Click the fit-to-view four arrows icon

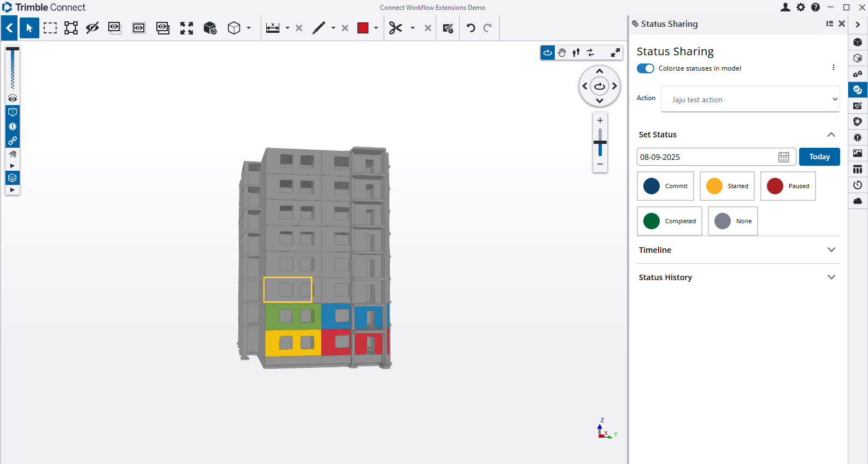[186, 28]
